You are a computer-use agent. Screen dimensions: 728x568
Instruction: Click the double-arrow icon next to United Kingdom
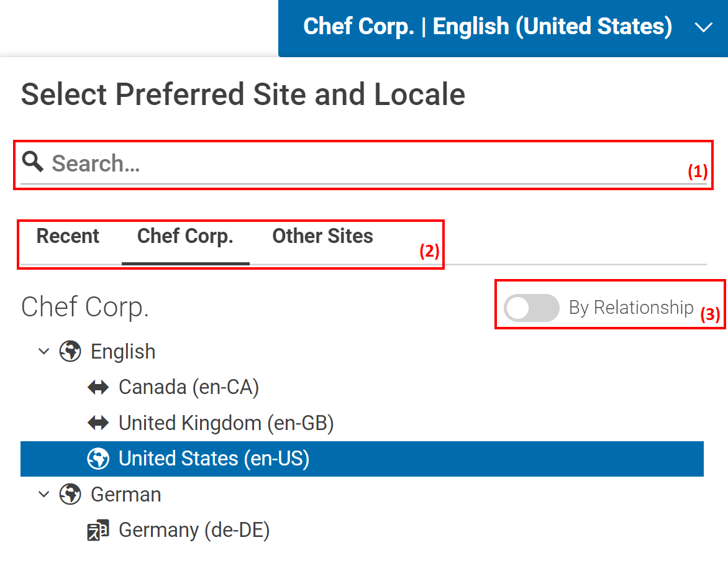click(x=98, y=423)
